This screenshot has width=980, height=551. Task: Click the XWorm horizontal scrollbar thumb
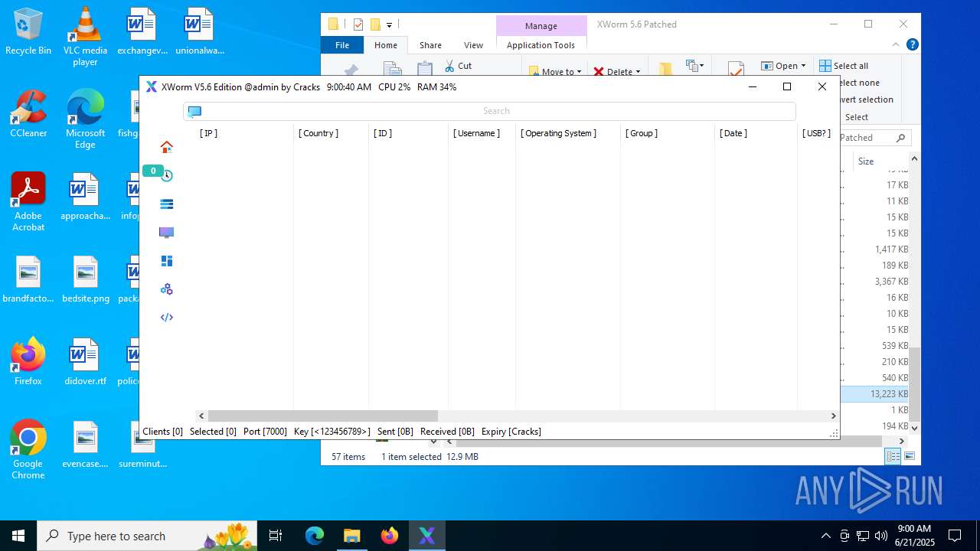[x=322, y=416]
